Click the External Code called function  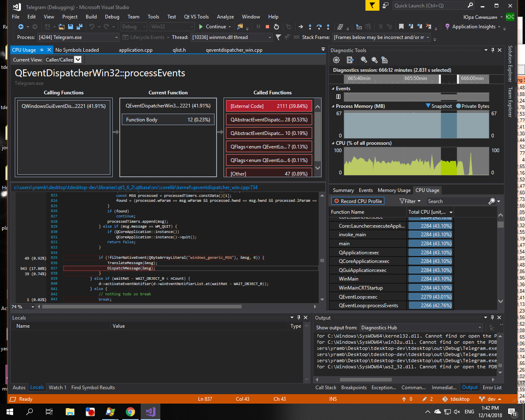pyautogui.click(x=269, y=106)
